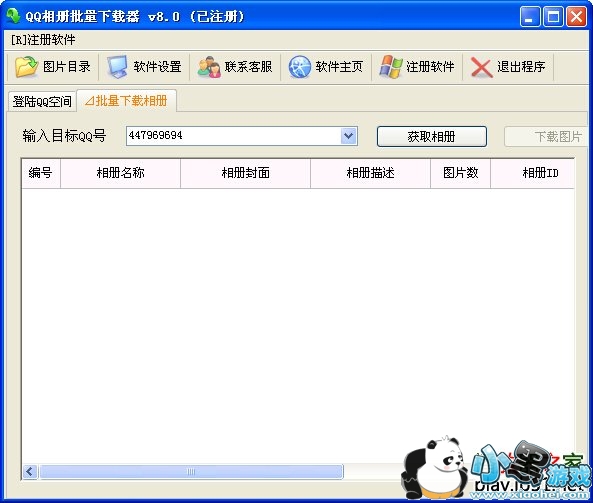Maximize the QQ相册批量下载器 window
Viewport: 593px width, 503px height.
click(553, 17)
